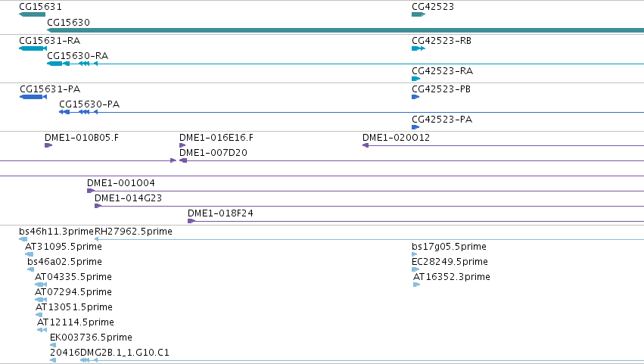Select the DME1-020O12 feature label
The width and height of the screenshot is (644, 364).
396,138
